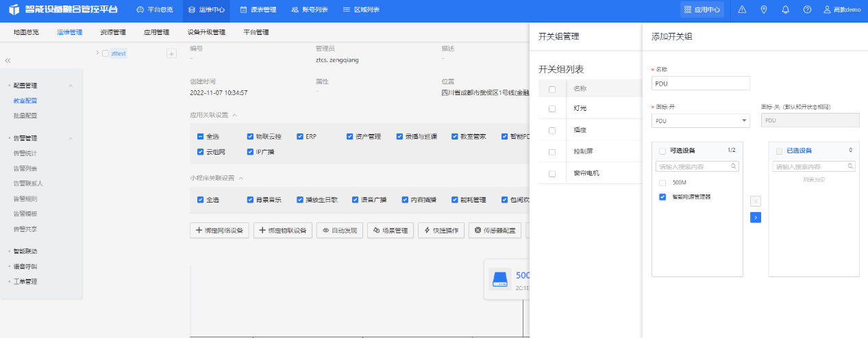The width and height of the screenshot is (868, 338).
Task: Collapse sidebar with double-chevron icon
Action: [x=8, y=61]
